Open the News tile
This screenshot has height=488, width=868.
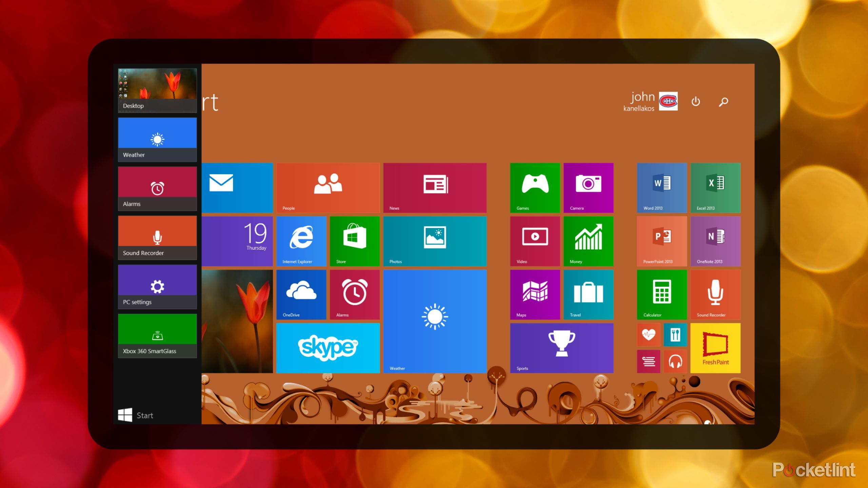[x=435, y=188]
